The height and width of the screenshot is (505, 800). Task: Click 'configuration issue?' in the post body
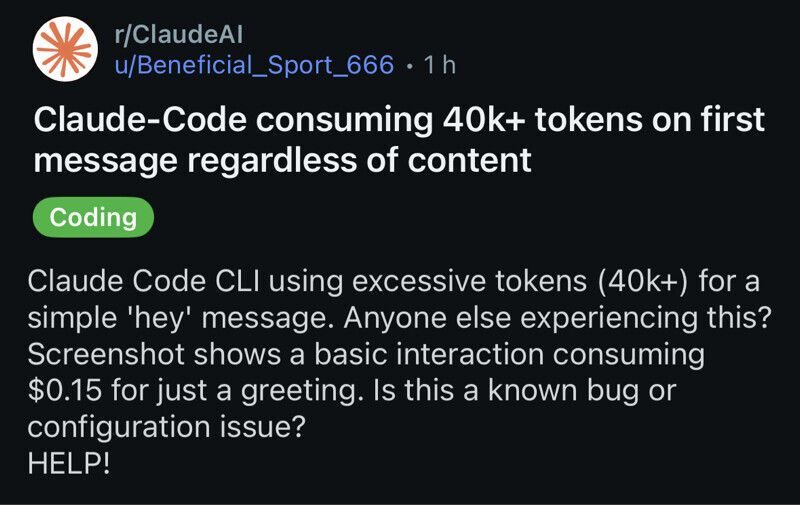[166, 427]
